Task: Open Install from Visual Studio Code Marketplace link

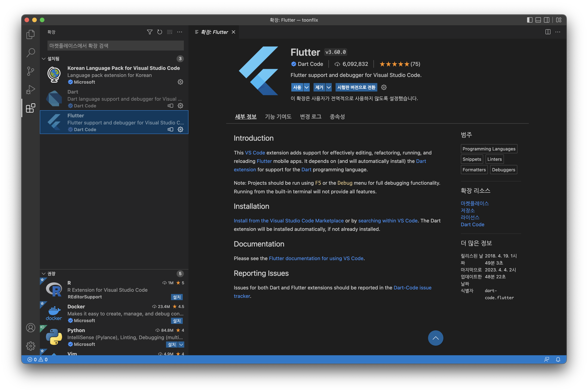Action: coord(289,221)
